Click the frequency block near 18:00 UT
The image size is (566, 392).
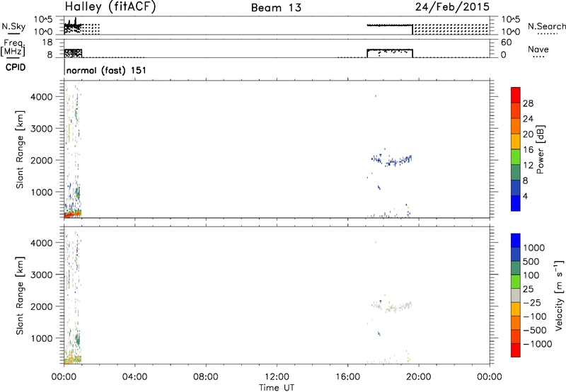click(390, 53)
